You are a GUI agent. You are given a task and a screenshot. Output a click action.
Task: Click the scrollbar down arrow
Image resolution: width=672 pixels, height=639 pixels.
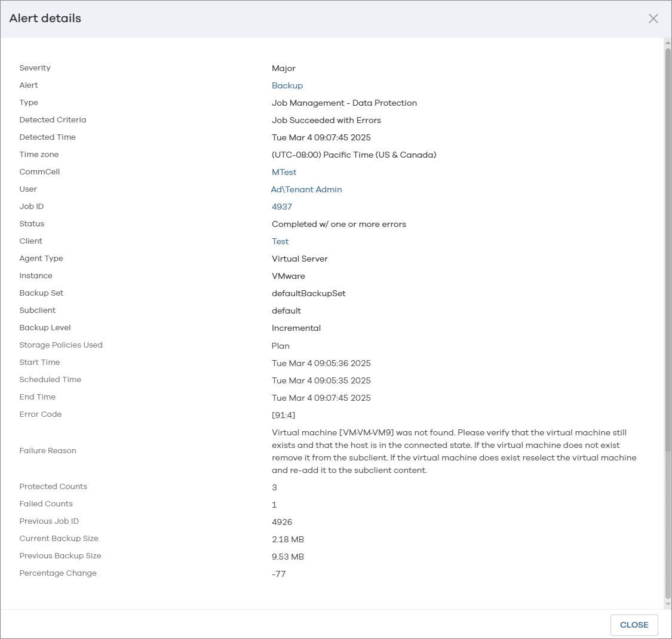(668, 604)
